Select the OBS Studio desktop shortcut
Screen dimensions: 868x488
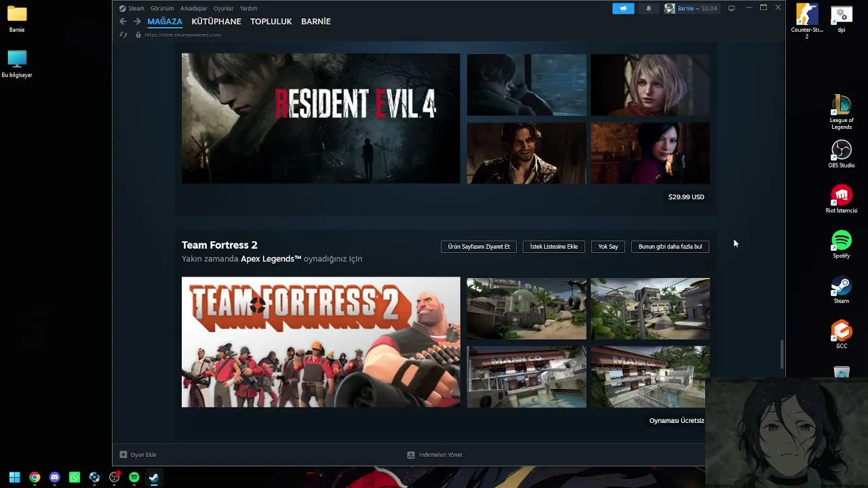coord(842,155)
